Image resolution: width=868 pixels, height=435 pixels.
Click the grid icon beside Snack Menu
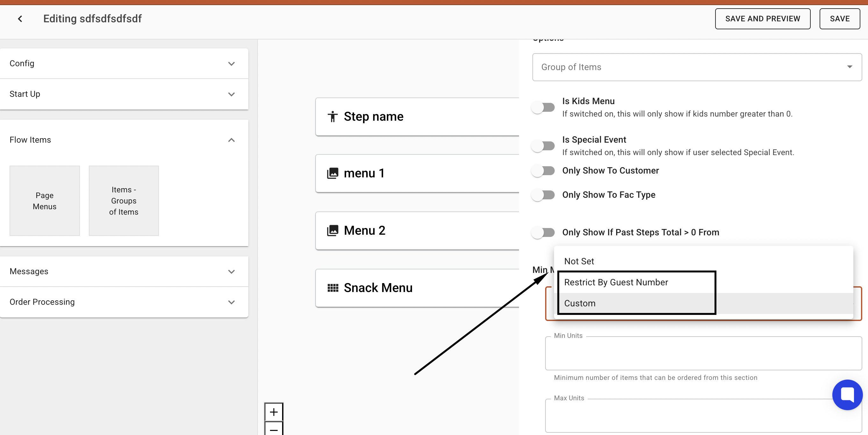332,288
